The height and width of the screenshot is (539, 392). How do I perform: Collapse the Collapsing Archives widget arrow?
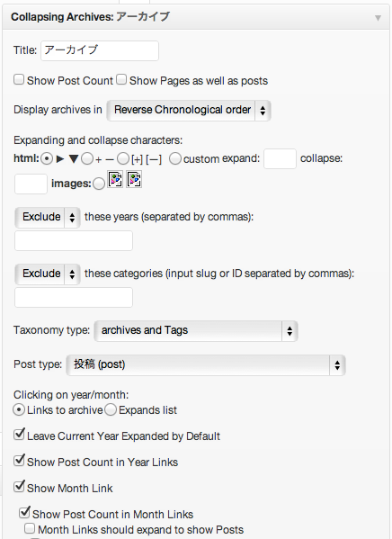point(378,18)
